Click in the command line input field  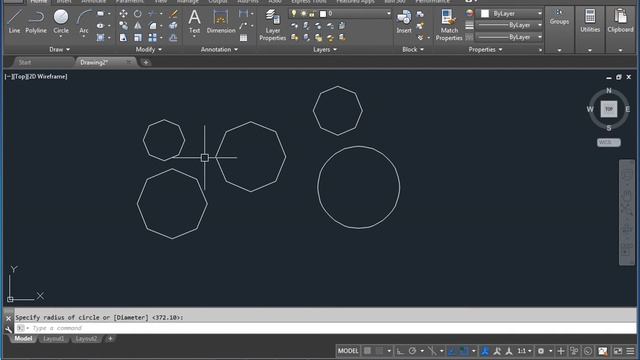(x=325, y=328)
